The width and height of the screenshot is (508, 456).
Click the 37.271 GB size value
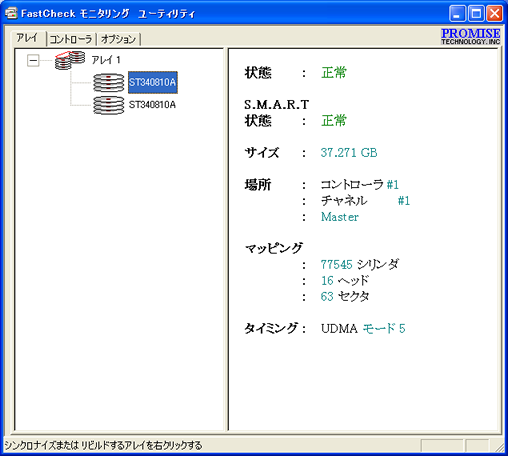pos(349,153)
